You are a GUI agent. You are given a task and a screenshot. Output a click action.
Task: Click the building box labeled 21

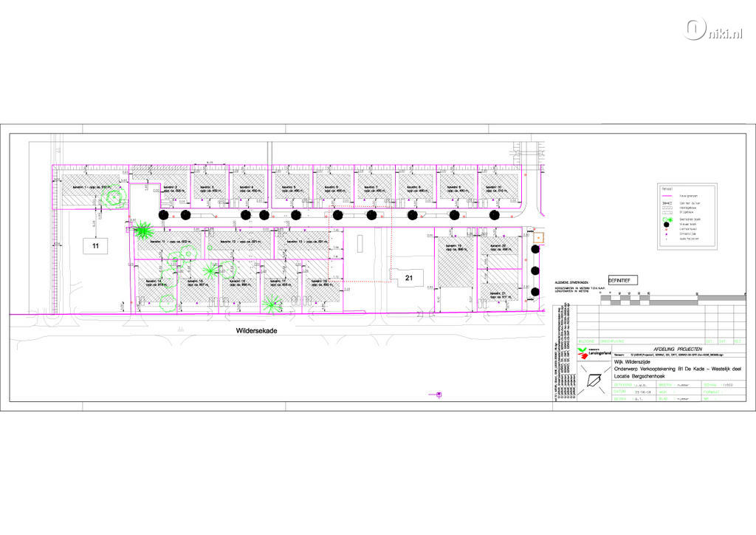tap(409, 278)
